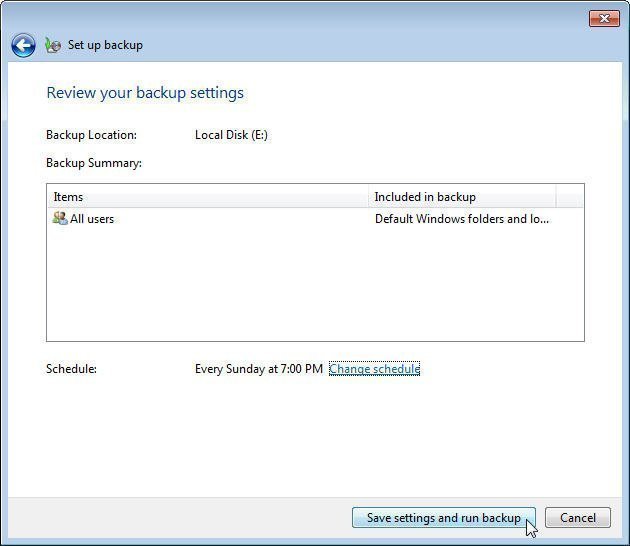Close the Set up backup window
Screen dimensions: 630x546
click(x=603, y=18)
